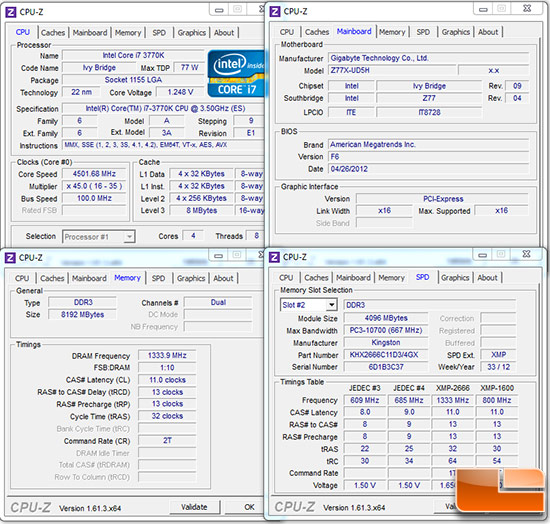Image resolution: width=550 pixels, height=524 pixels.
Task: Click the CPU-Z logo icon in the Memory window title bar
Action: pyautogui.click(x=10, y=258)
